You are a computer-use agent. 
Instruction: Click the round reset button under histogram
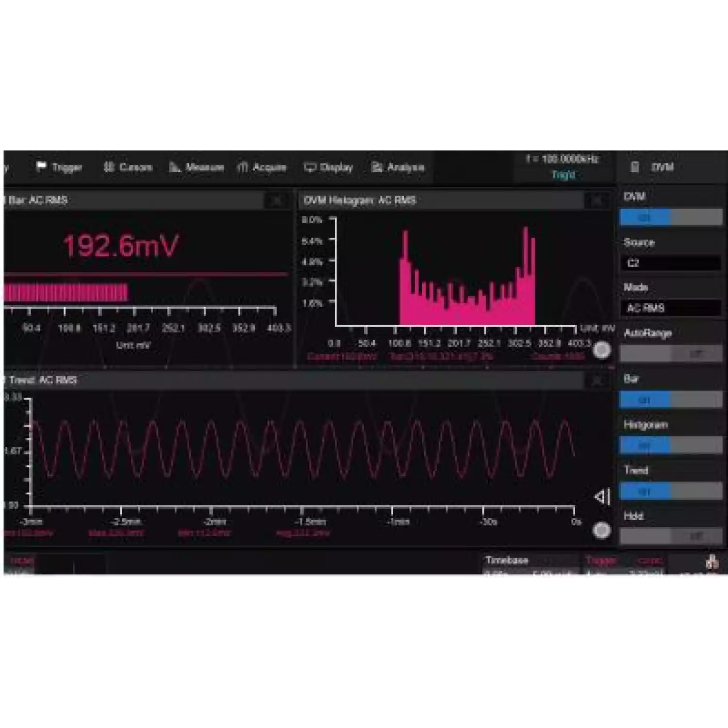[602, 350]
